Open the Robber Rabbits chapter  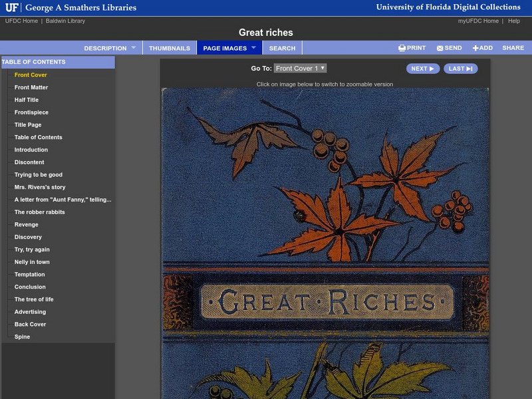(40, 211)
